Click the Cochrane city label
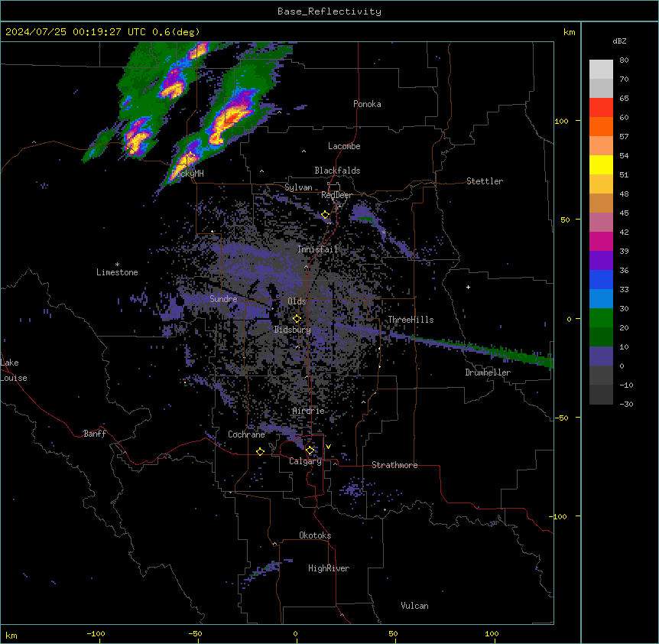Screen dimensions: 659x644 click(x=246, y=434)
